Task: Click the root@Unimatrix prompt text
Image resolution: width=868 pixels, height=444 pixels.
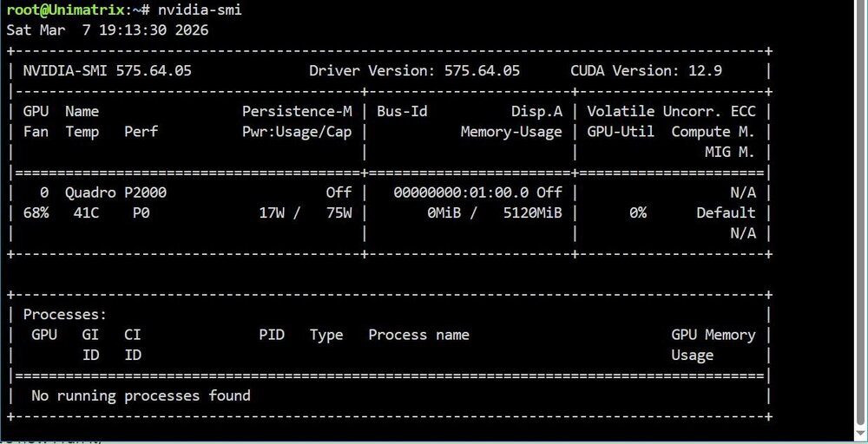Action: click(65, 10)
